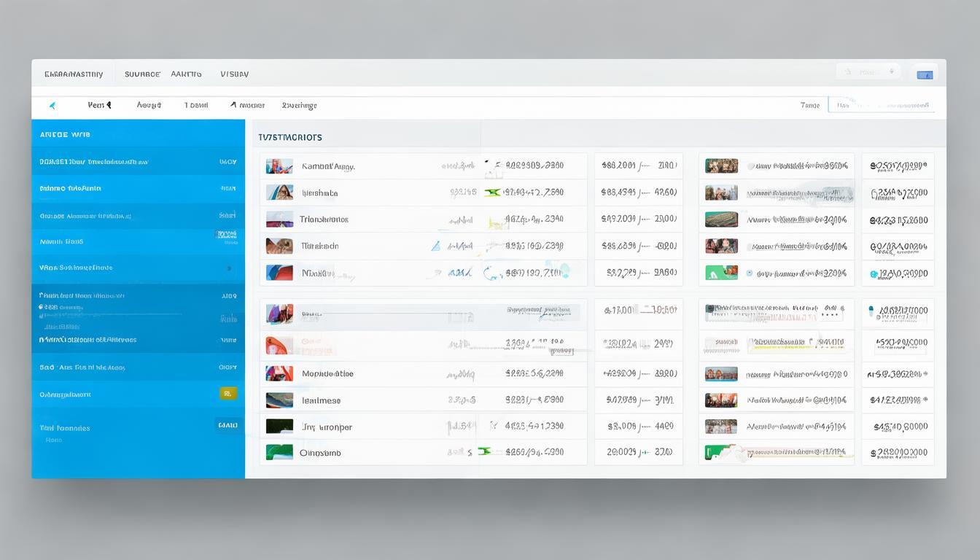Click the input field next to the Tarne label

[x=881, y=106]
